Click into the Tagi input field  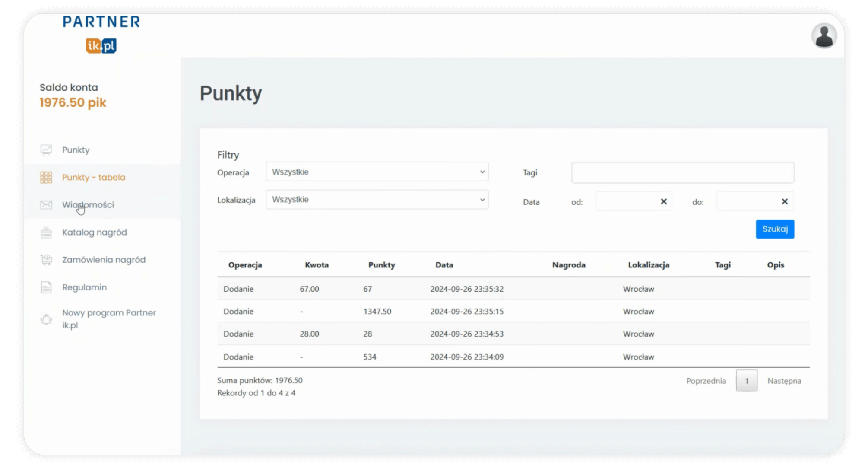pos(682,172)
